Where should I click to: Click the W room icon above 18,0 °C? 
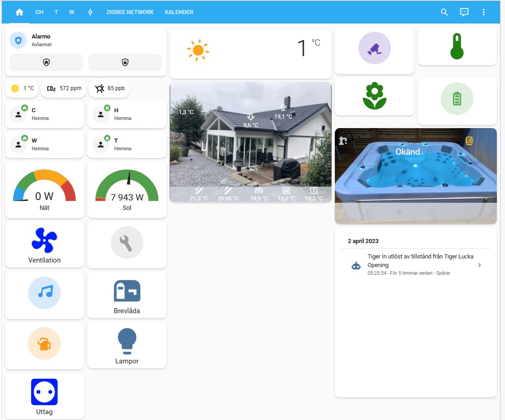286,191
